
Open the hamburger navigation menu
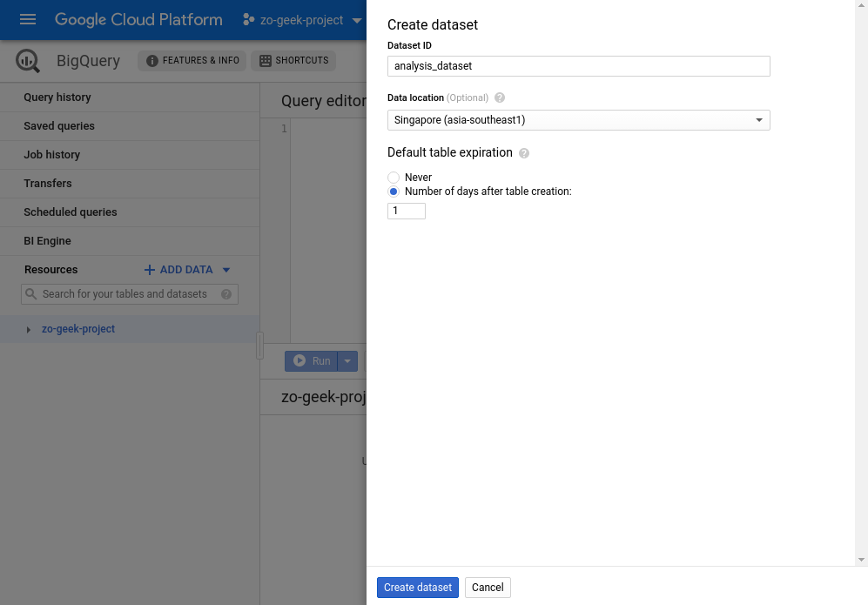tap(28, 20)
